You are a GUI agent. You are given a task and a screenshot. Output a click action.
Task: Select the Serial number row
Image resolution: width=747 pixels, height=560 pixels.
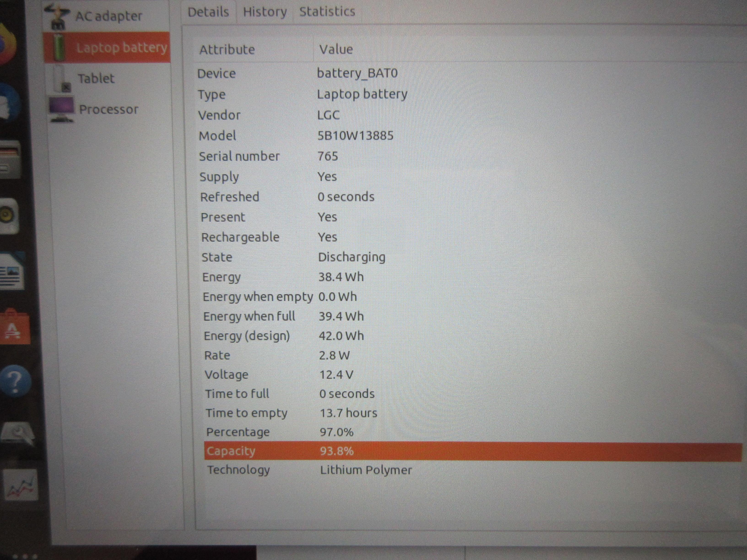click(469, 156)
